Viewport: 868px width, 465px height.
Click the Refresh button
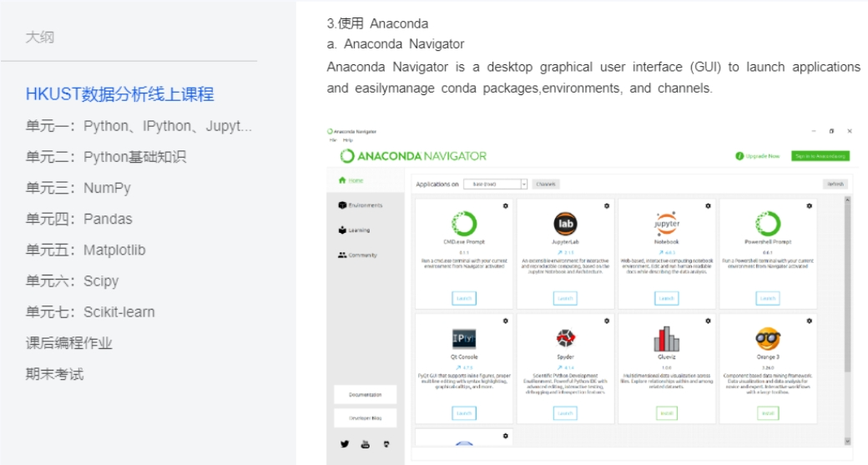[835, 184]
